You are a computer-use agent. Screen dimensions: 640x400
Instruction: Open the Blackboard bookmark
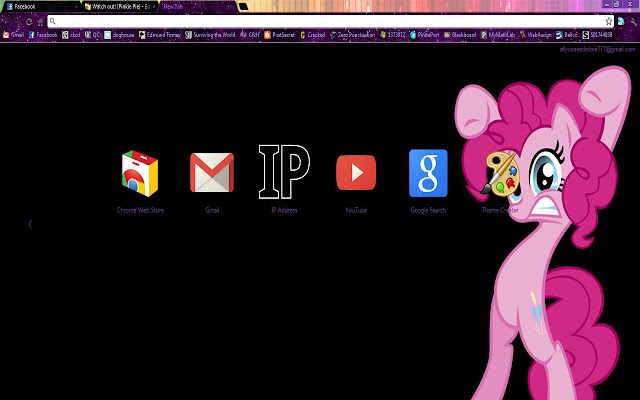click(x=460, y=35)
